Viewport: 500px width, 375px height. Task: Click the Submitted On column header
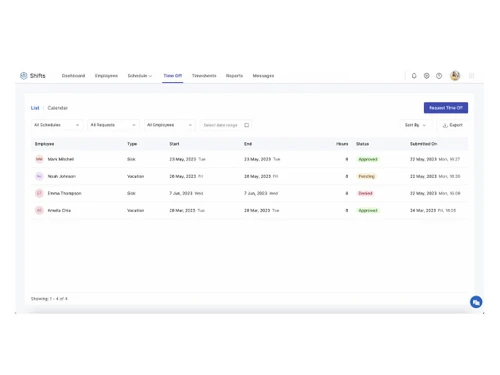[423, 144]
